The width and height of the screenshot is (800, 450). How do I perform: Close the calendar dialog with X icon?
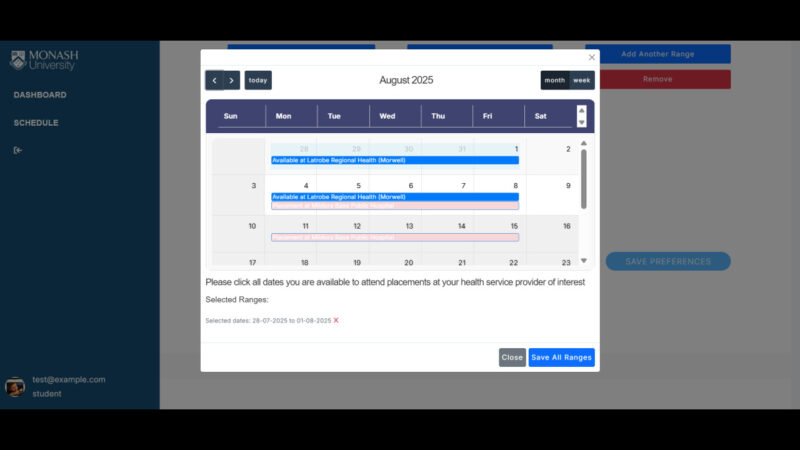(x=591, y=58)
